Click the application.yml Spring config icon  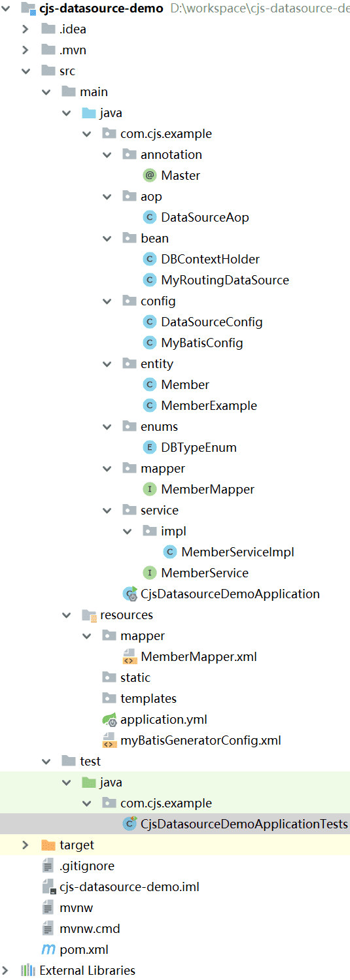[109, 719]
